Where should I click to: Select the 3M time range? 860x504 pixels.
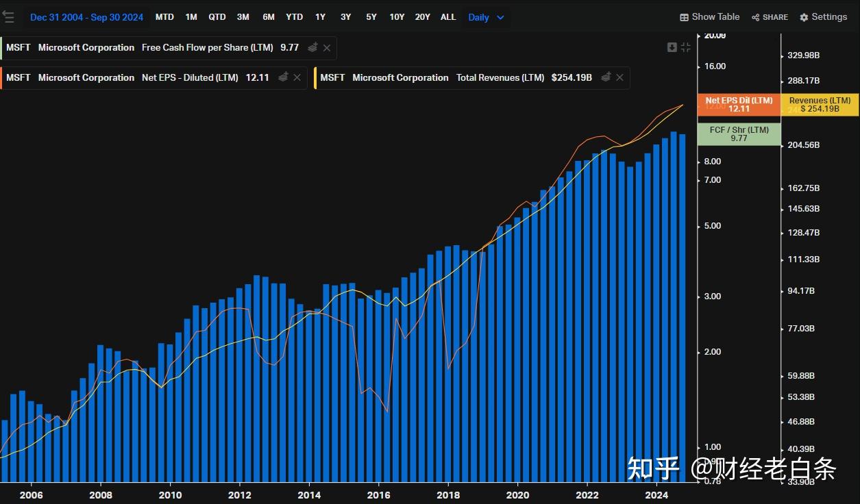(x=243, y=17)
